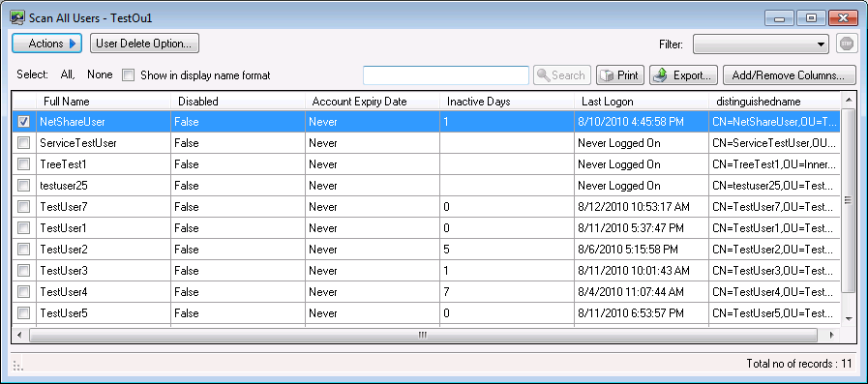Check the TestUser4 row checkbox

tap(24, 292)
